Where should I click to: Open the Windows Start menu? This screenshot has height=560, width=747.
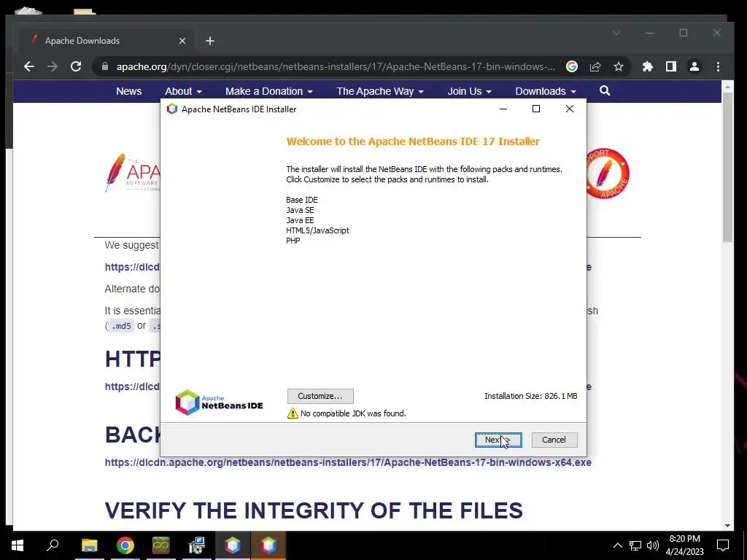coord(18,545)
